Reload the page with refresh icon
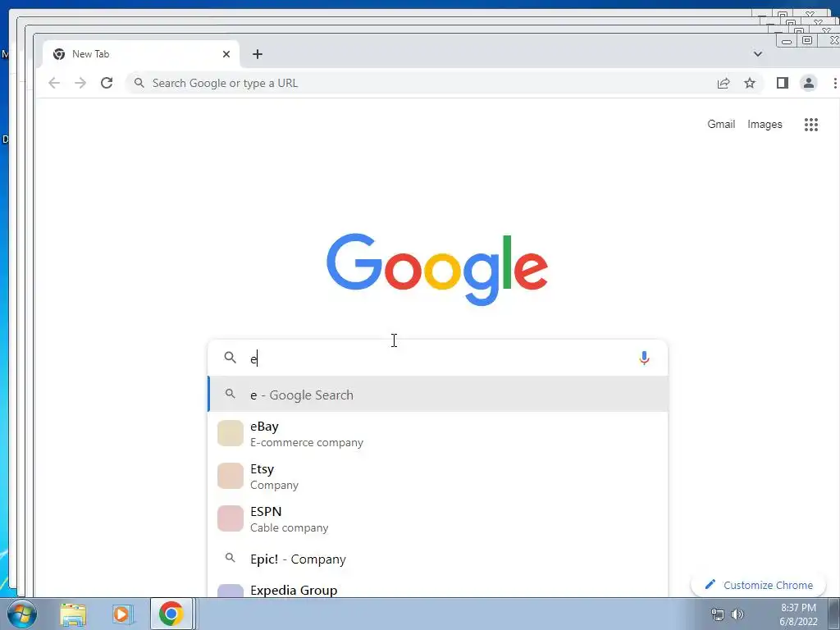 click(x=107, y=83)
